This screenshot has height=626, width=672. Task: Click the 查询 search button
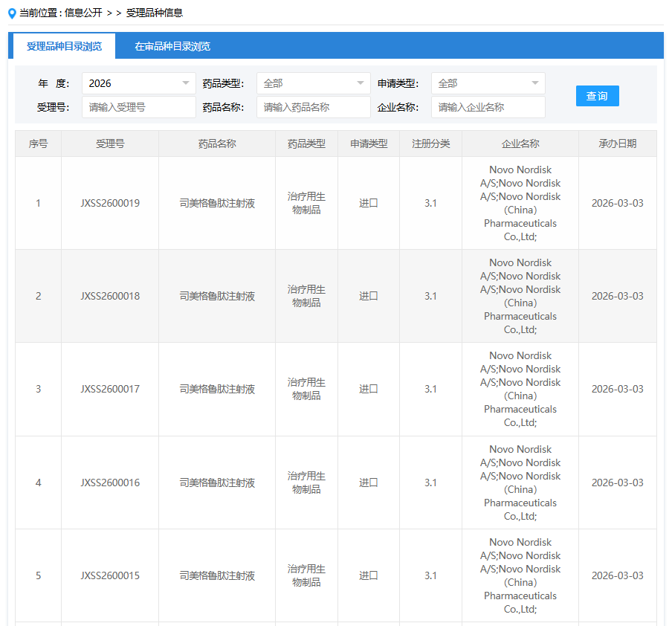[x=597, y=96]
